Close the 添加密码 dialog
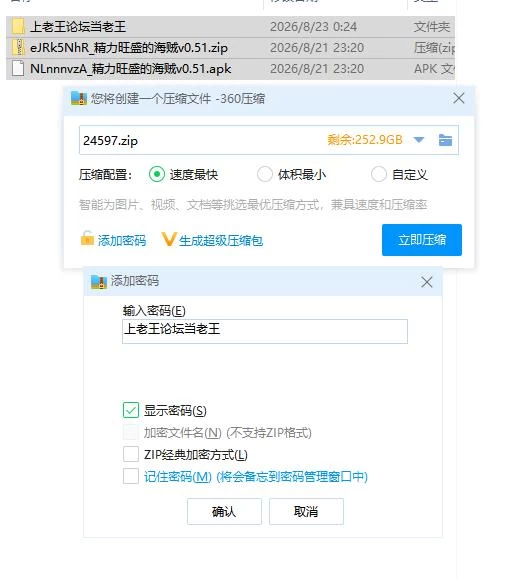 427,282
